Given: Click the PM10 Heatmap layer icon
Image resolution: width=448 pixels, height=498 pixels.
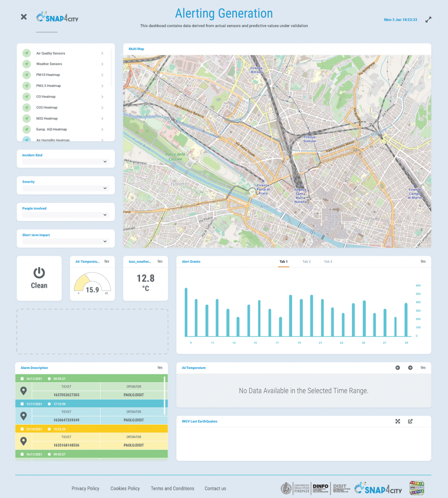Looking at the screenshot, I should 27,75.
